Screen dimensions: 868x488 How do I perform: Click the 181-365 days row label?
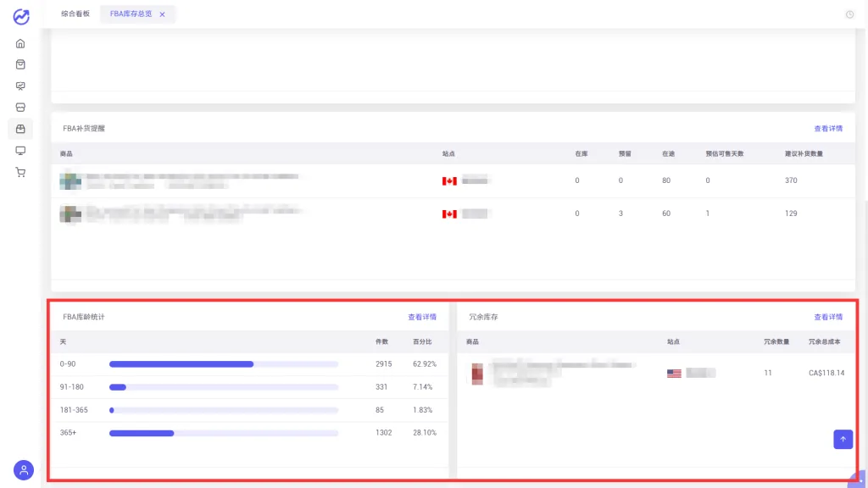[74, 410]
